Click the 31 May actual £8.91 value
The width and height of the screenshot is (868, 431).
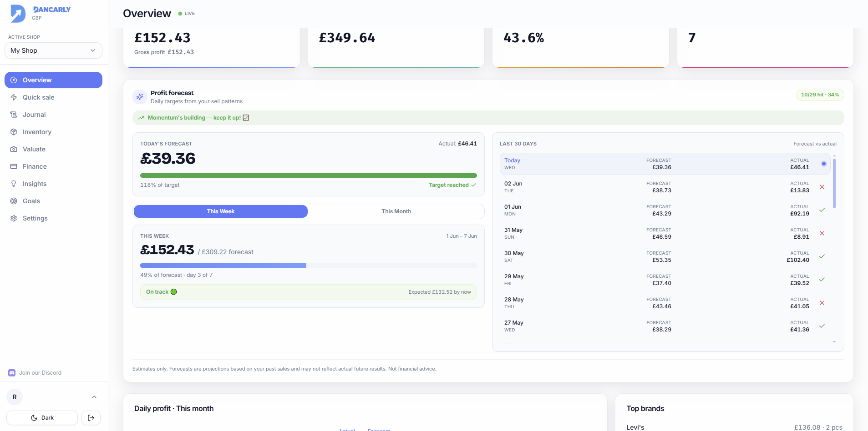(x=802, y=237)
